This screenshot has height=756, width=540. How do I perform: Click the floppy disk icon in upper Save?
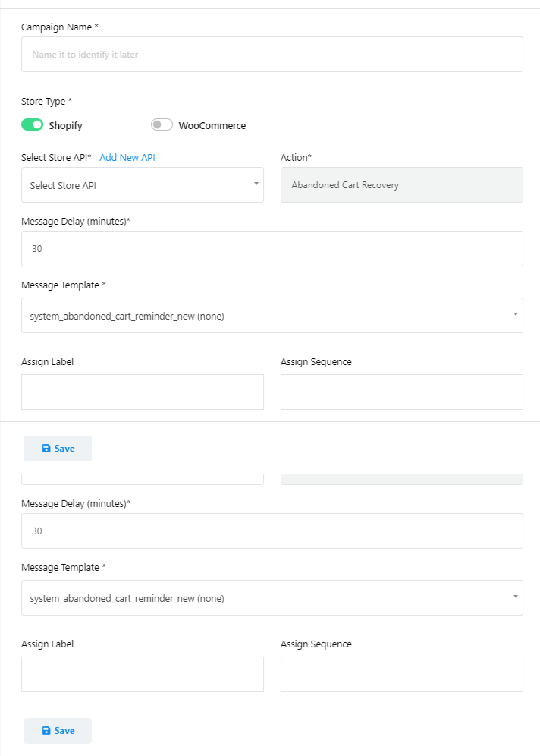coord(46,449)
